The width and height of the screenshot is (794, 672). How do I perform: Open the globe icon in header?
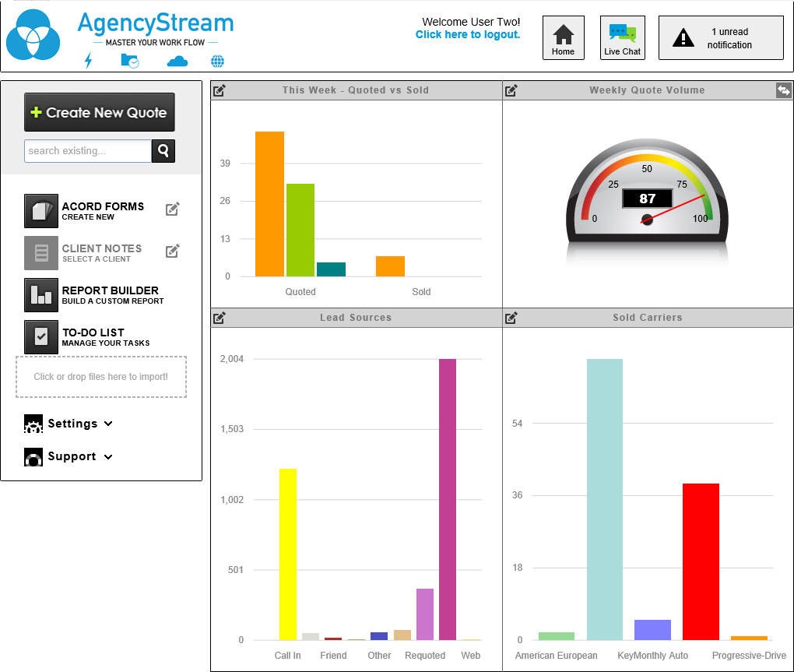click(217, 61)
